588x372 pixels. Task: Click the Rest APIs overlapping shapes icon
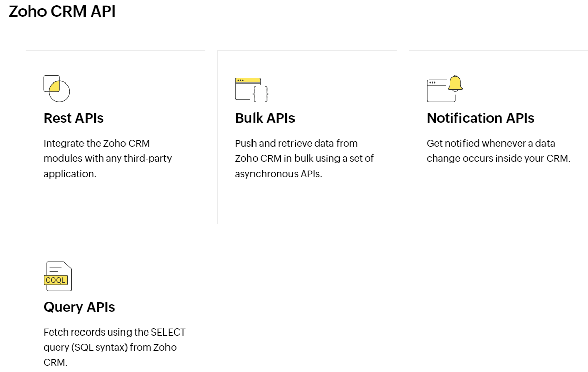pyautogui.click(x=57, y=89)
